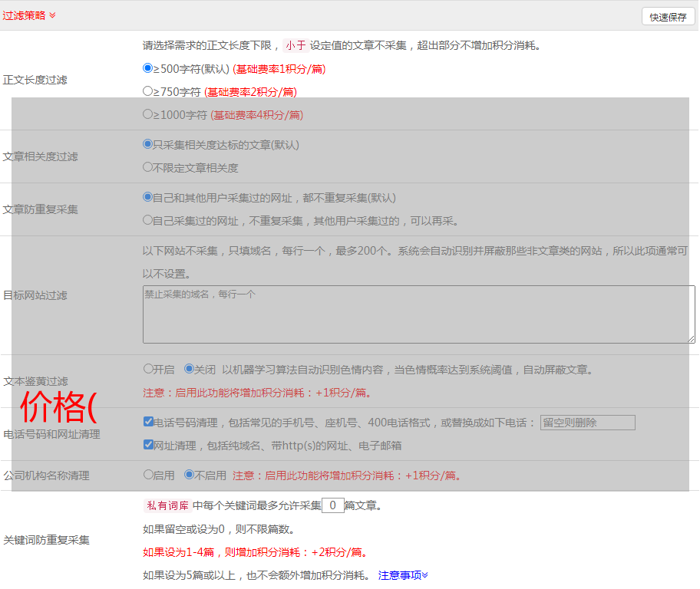The image size is (700, 589).
Task: Choose 只采集相关度达标的文章 radio option
Action: coord(148,143)
